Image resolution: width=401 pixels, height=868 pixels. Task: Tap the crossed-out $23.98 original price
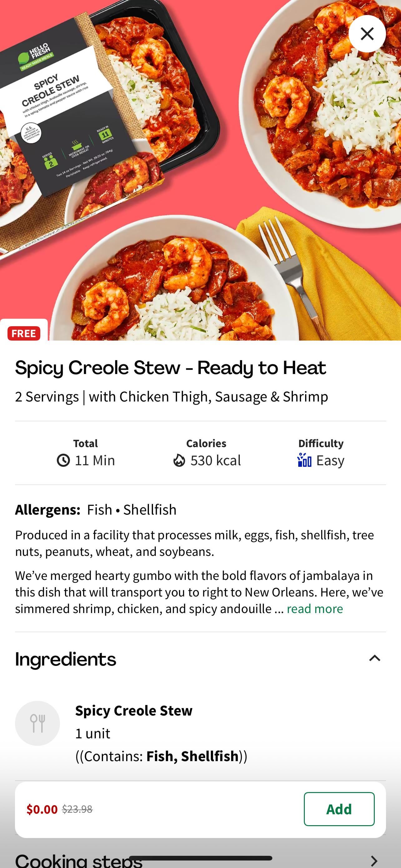(77, 809)
